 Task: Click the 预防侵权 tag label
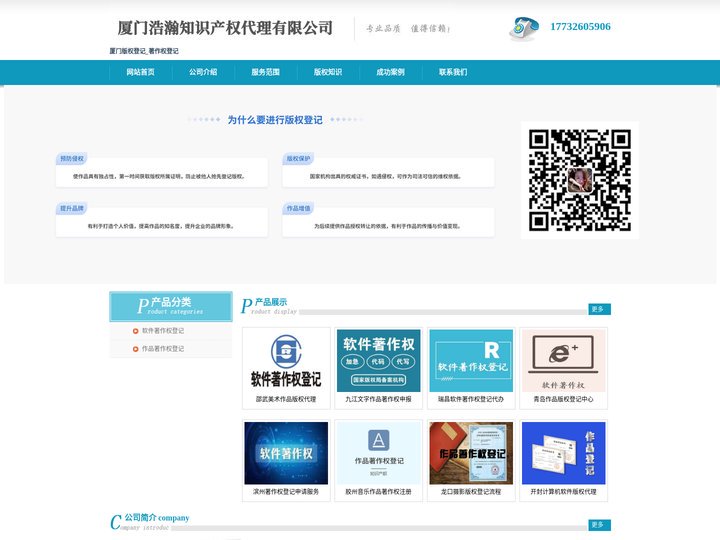[72, 159]
